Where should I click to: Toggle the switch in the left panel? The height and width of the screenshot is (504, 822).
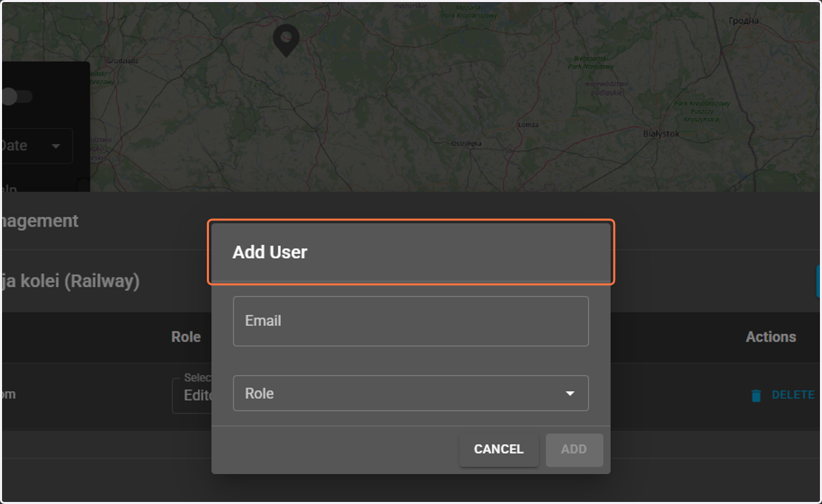(x=16, y=97)
